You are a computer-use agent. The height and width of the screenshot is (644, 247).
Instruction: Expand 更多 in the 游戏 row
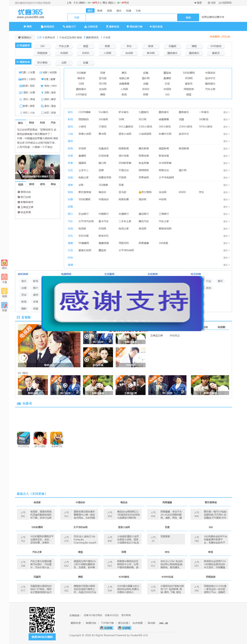tap(226, 127)
